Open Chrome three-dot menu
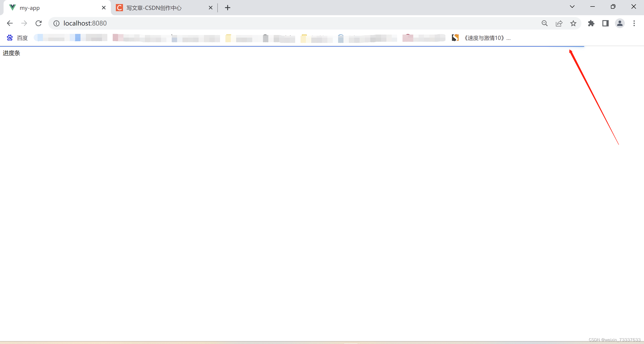The height and width of the screenshot is (344, 644). (634, 23)
